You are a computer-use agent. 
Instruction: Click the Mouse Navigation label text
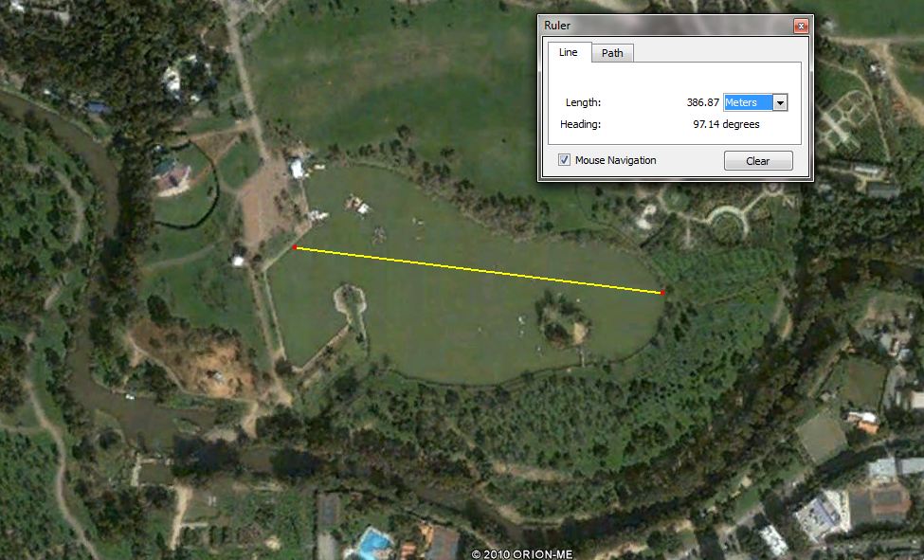click(x=615, y=160)
